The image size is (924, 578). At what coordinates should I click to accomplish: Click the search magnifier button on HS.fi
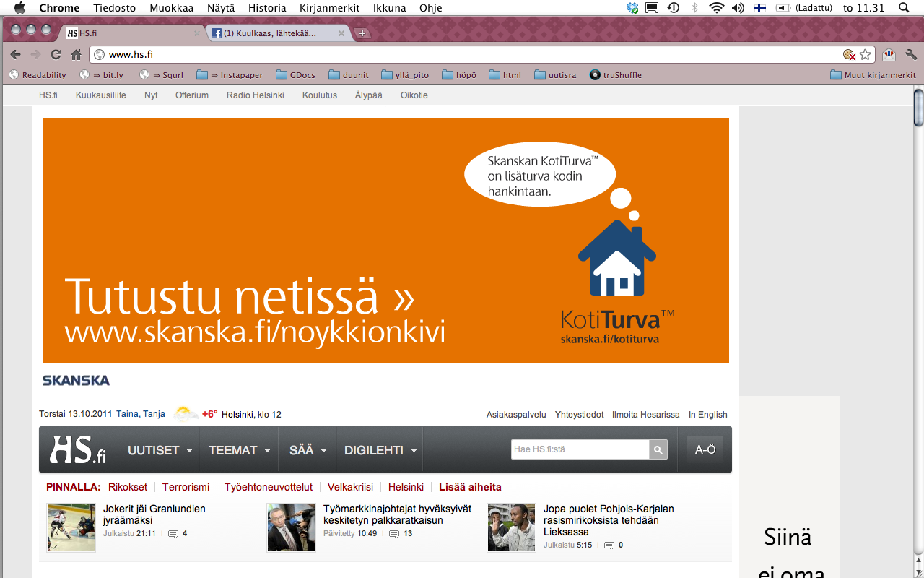click(658, 449)
